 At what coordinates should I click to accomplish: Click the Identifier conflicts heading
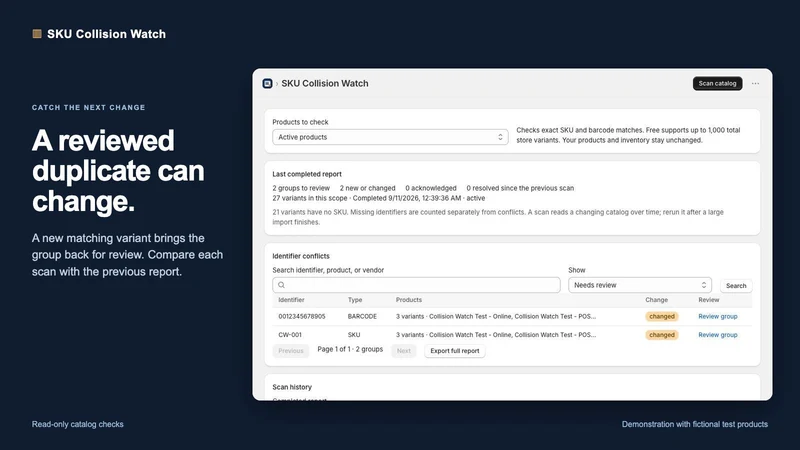pyautogui.click(x=301, y=256)
